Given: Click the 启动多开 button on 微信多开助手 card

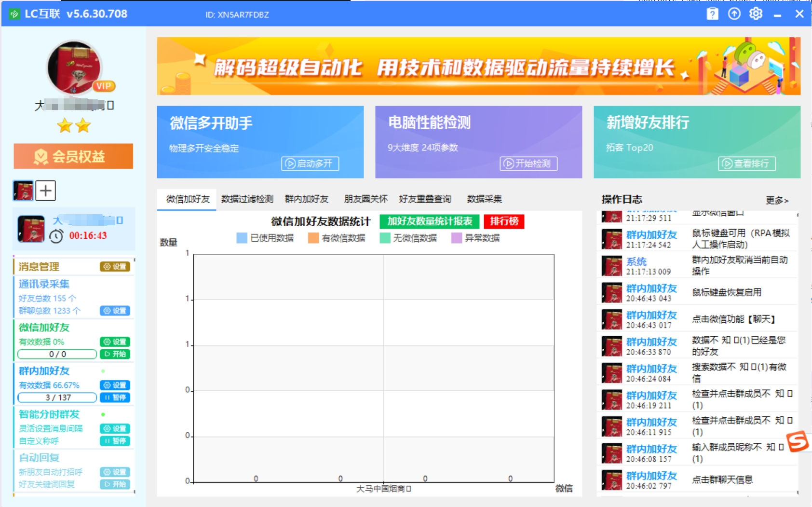Looking at the screenshot, I should (310, 164).
